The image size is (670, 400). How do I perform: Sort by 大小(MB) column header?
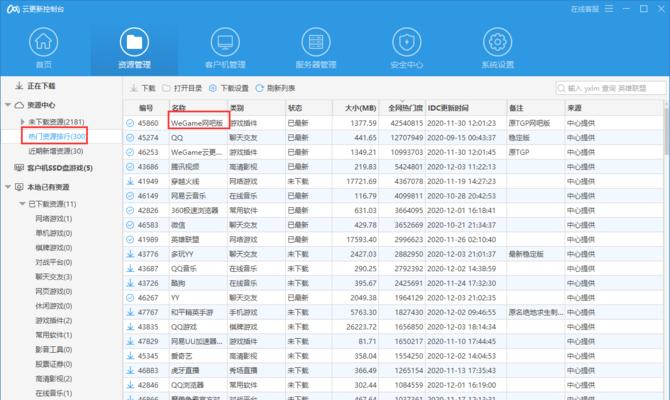(356, 108)
